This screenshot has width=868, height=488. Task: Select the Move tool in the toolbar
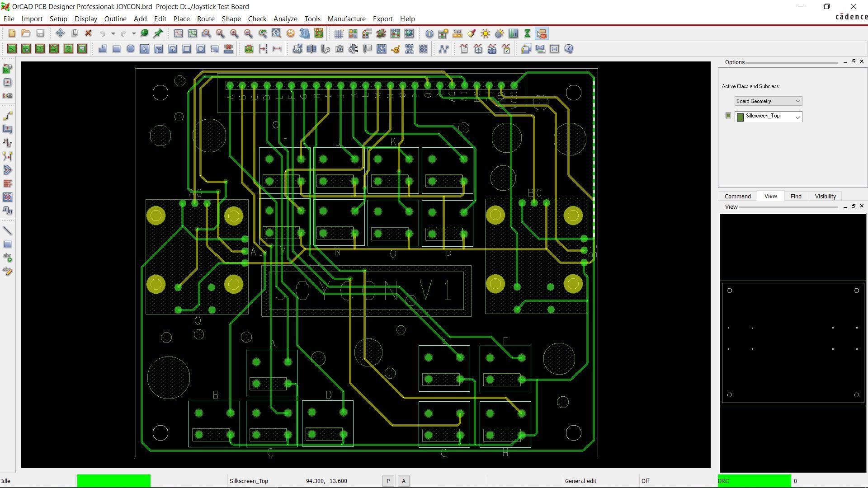point(59,33)
